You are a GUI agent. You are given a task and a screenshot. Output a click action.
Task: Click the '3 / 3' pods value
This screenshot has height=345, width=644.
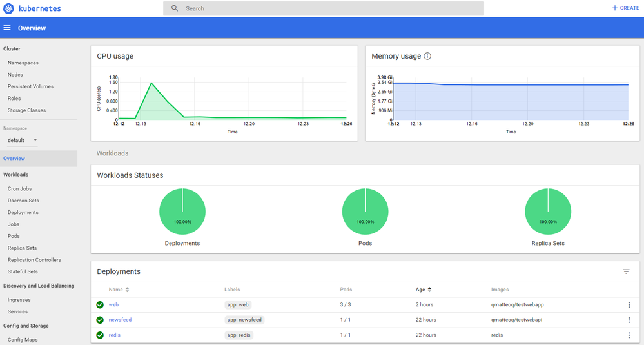pos(346,305)
